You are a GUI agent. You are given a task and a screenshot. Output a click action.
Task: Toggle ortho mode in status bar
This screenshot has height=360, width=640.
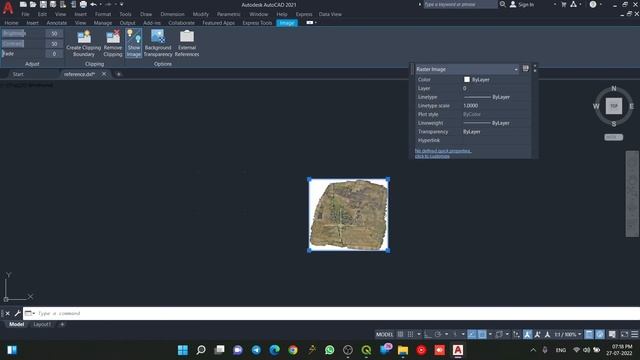[x=427, y=334]
